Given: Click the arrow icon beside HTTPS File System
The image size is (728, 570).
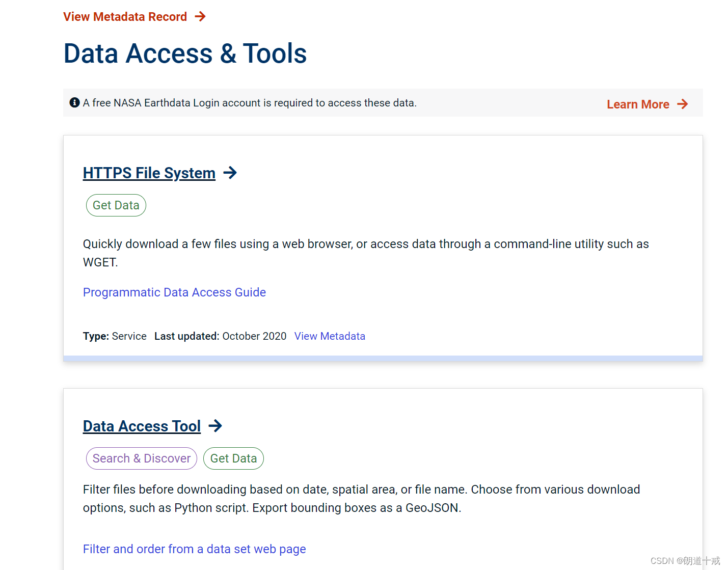Looking at the screenshot, I should click(230, 173).
